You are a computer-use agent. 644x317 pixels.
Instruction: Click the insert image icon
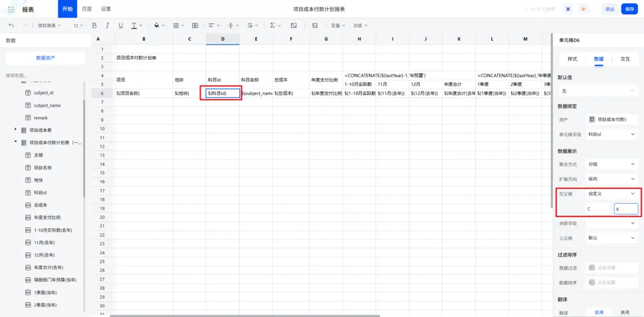click(x=315, y=25)
